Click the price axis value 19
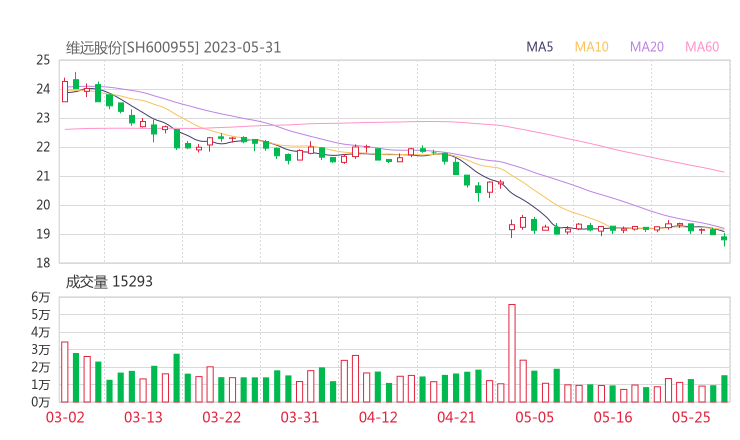740x440 pixels. (43, 234)
